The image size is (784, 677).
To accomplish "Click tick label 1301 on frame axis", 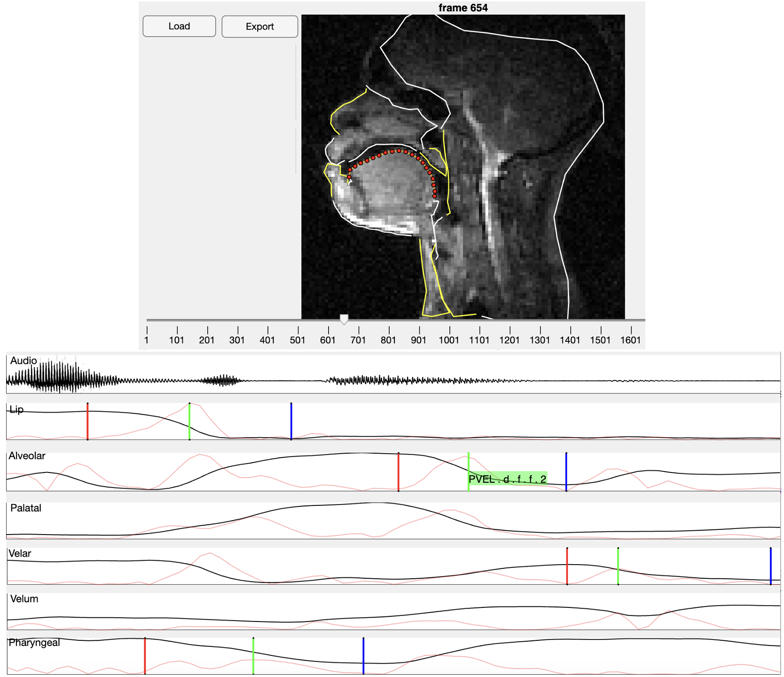I will (540, 340).
